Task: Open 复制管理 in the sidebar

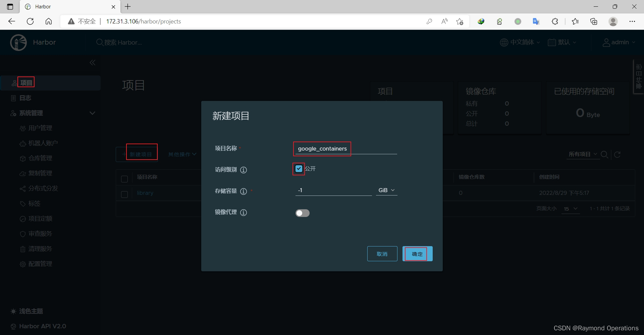Action: pyautogui.click(x=36, y=173)
